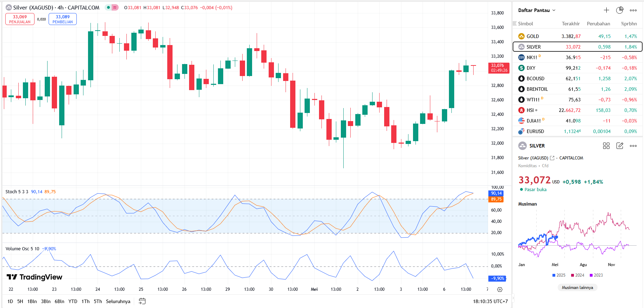The width and height of the screenshot is (644, 308).
Task: Open the watchlist three-dot settings menu
Action: point(633,10)
